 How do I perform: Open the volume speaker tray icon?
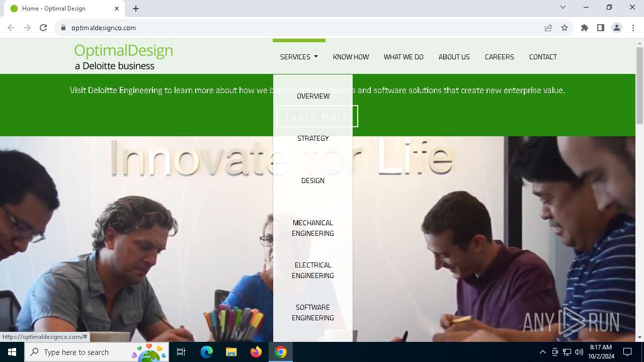click(579, 352)
